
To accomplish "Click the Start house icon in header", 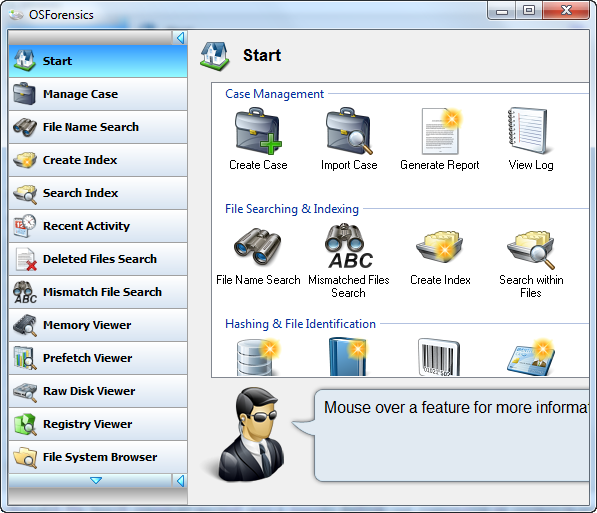I will coord(215,56).
